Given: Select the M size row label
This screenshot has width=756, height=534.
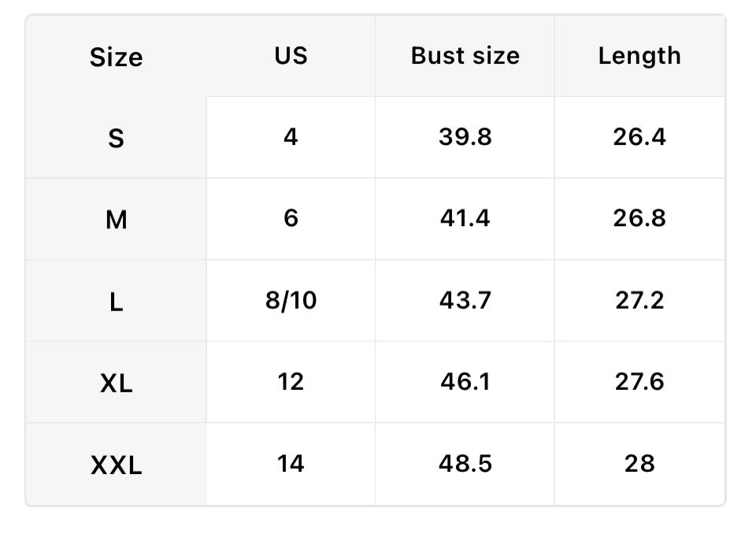Looking at the screenshot, I should point(116,220).
